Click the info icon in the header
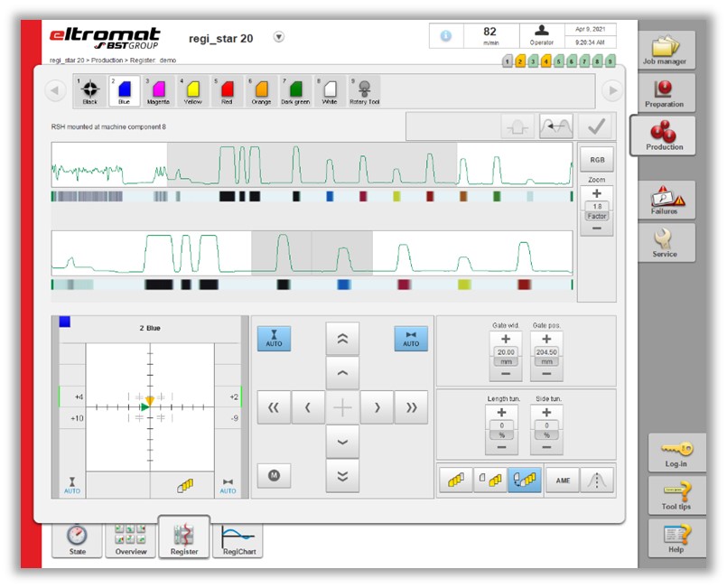The image size is (727, 588). tap(445, 36)
